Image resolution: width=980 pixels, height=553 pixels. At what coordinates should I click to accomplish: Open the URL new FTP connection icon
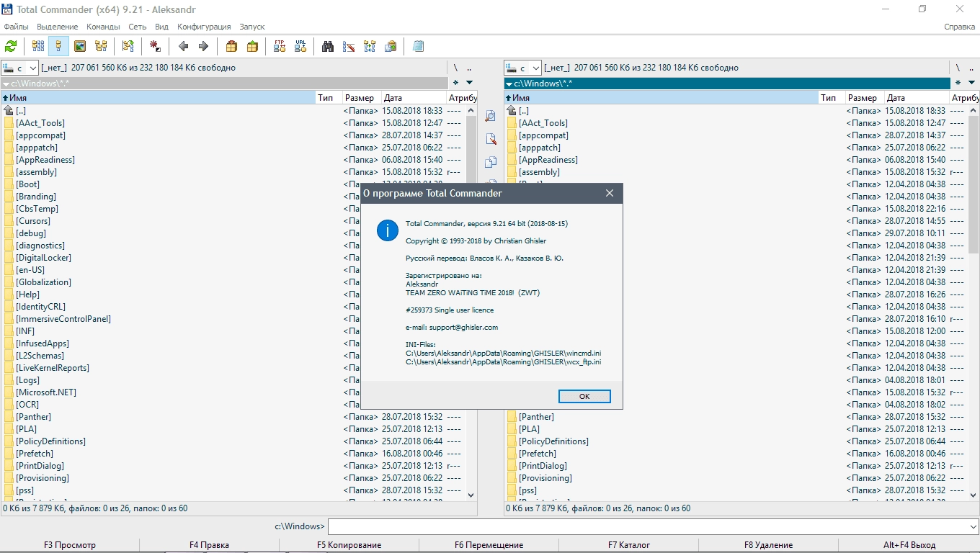coord(300,46)
